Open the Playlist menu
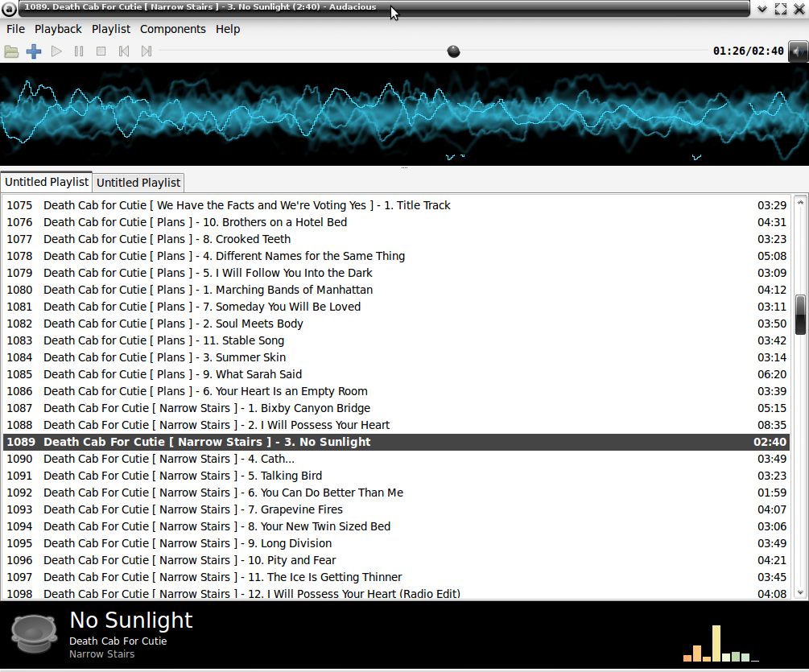809x672 pixels. [x=111, y=29]
